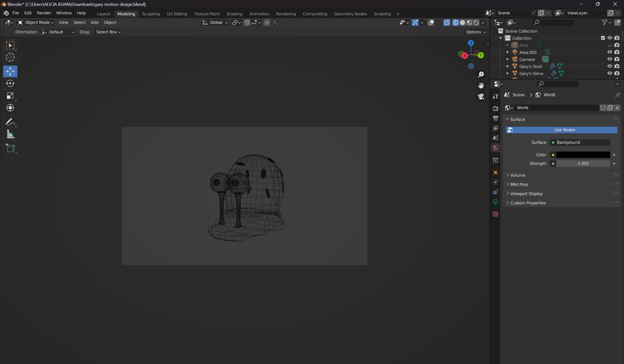Uncheck Collection exclude-from-view-layer checkbox
This screenshot has width=624, height=364.
pyautogui.click(x=603, y=38)
